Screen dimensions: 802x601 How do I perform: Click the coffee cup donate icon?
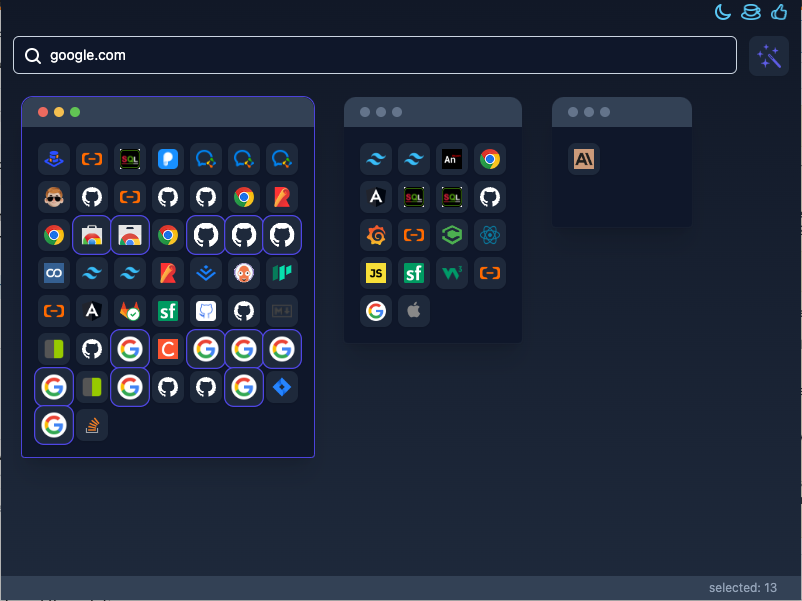(x=750, y=12)
